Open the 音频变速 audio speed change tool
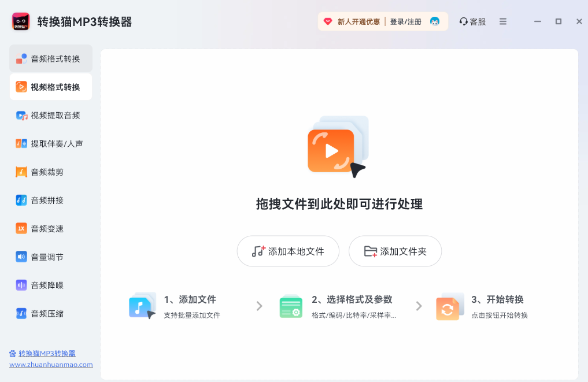The height and width of the screenshot is (382, 588). coord(50,228)
